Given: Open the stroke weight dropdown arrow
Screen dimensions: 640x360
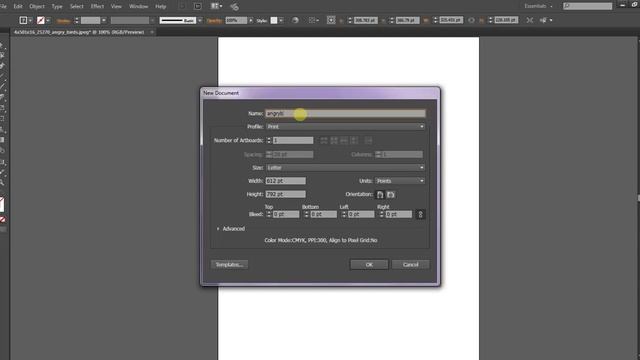Looking at the screenshot, I should coord(104,20).
